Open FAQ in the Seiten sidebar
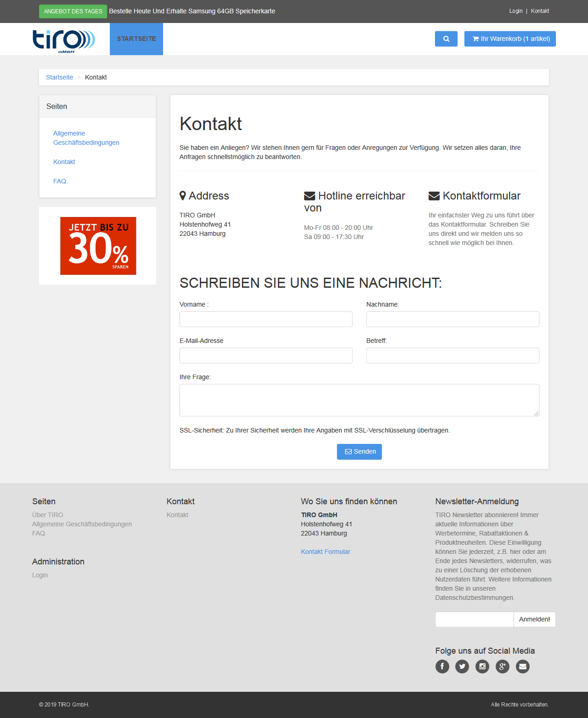This screenshot has height=718, width=588. [60, 181]
